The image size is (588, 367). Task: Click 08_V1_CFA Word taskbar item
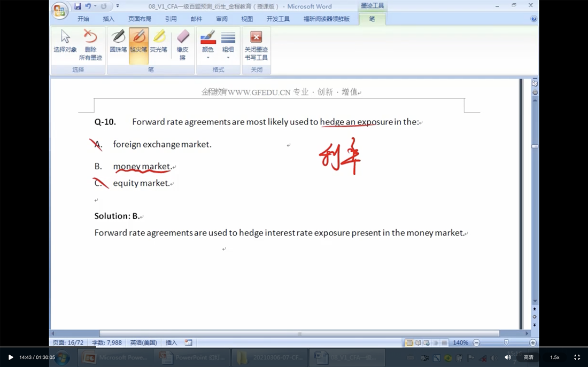(347, 357)
